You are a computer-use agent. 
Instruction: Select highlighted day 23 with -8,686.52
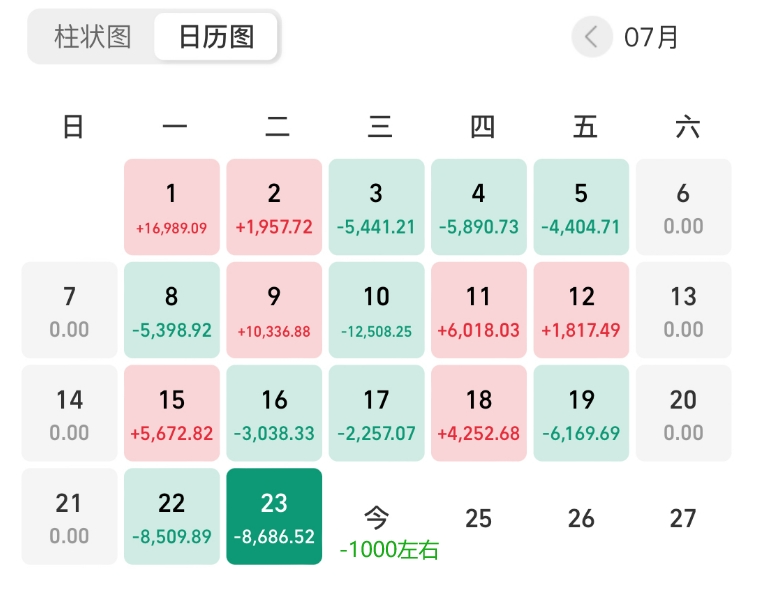(274, 516)
